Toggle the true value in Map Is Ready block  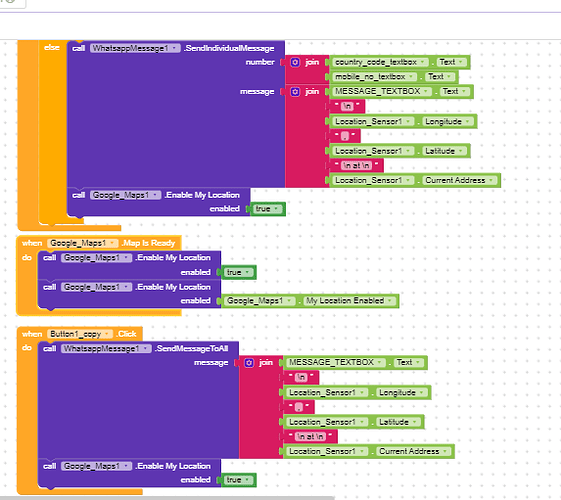[x=238, y=273]
